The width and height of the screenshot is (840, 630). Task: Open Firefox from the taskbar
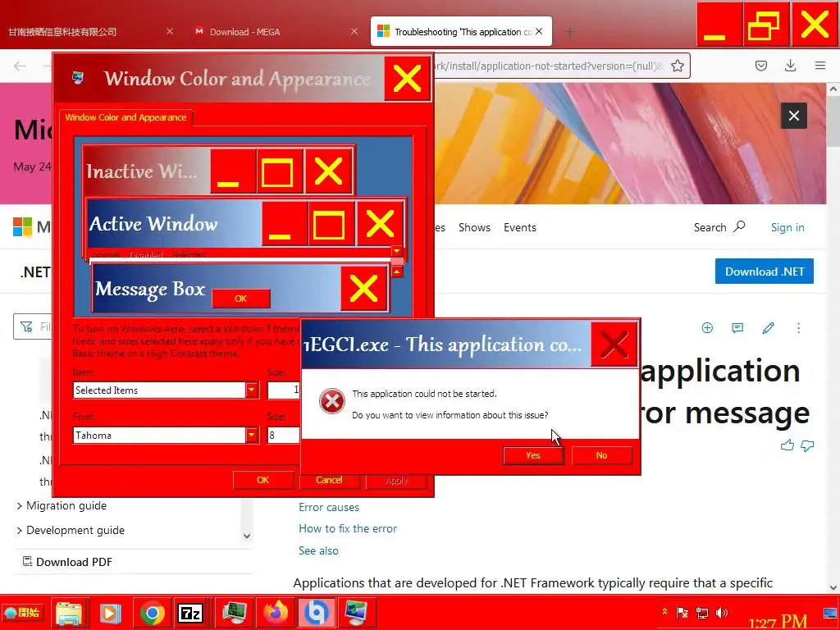click(x=276, y=613)
